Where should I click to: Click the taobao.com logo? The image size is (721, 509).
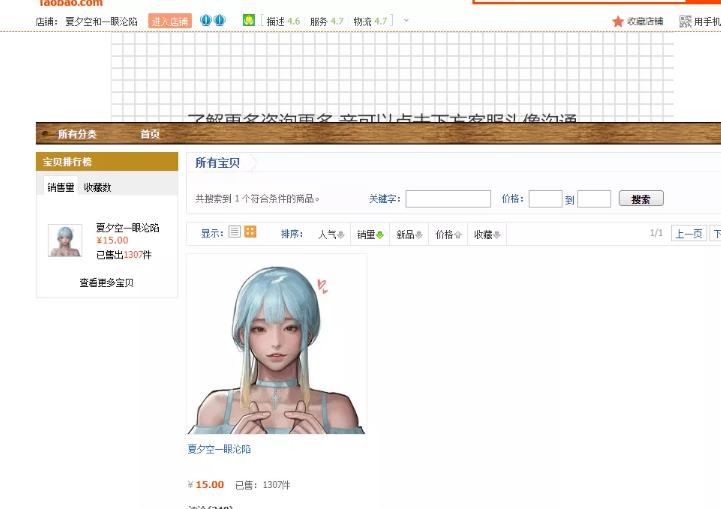70,3
